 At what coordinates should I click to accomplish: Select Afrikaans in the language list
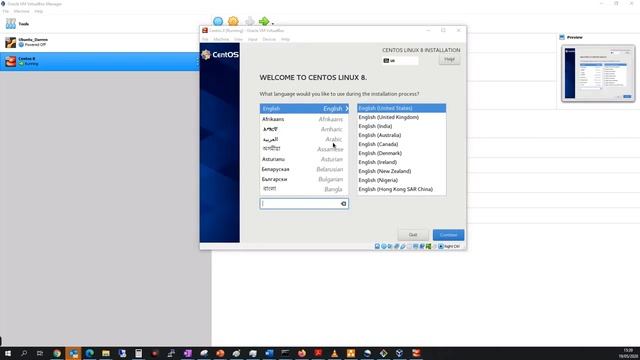coord(304,119)
